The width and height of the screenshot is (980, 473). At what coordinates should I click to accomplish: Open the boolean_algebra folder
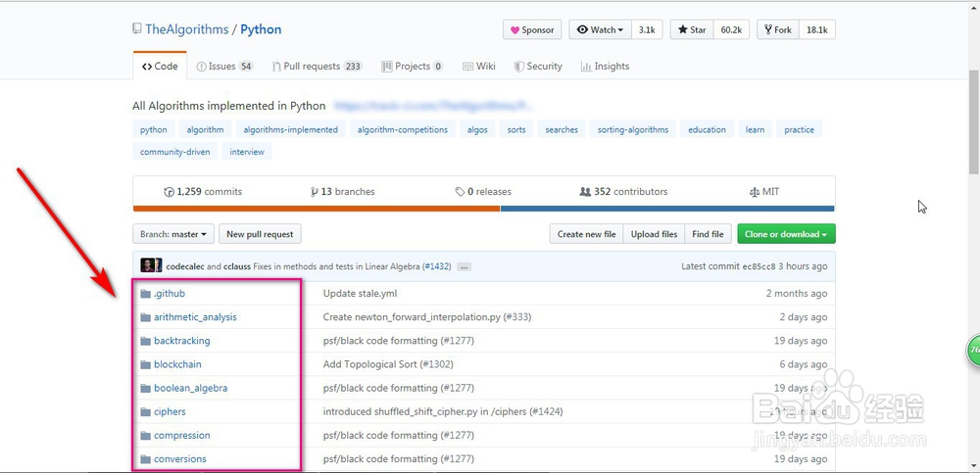[x=191, y=388]
